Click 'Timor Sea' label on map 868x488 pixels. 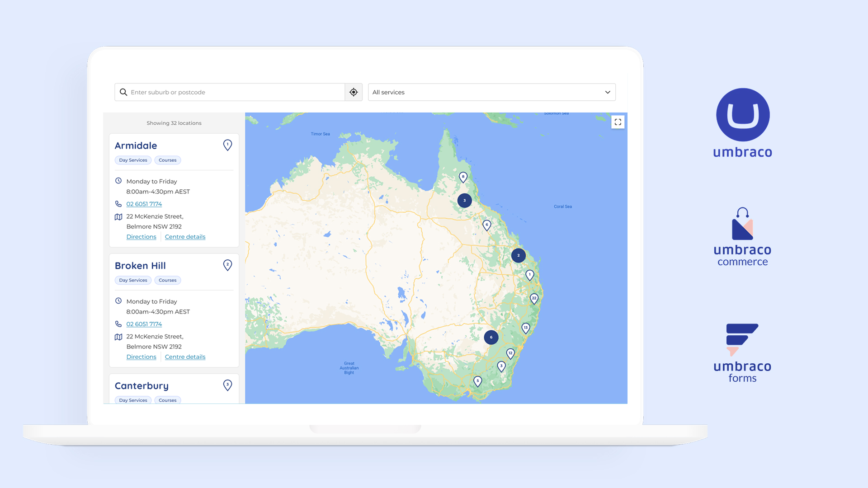coord(320,134)
